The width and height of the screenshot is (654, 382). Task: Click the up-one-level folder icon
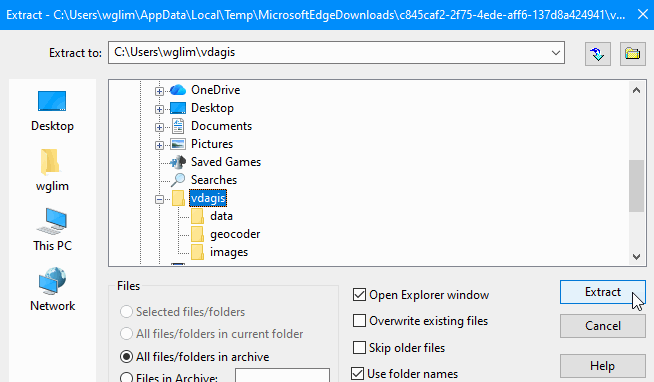point(598,54)
